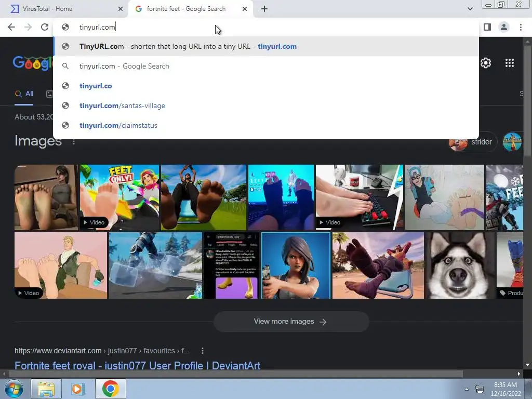Click the forward navigation arrow
532x399 pixels.
coord(28,27)
